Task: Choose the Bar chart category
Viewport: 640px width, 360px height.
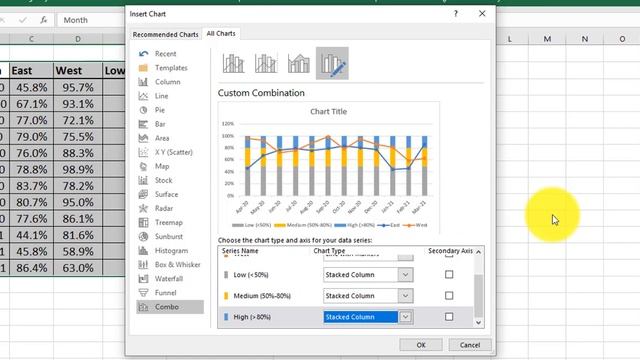Action: pos(170,124)
